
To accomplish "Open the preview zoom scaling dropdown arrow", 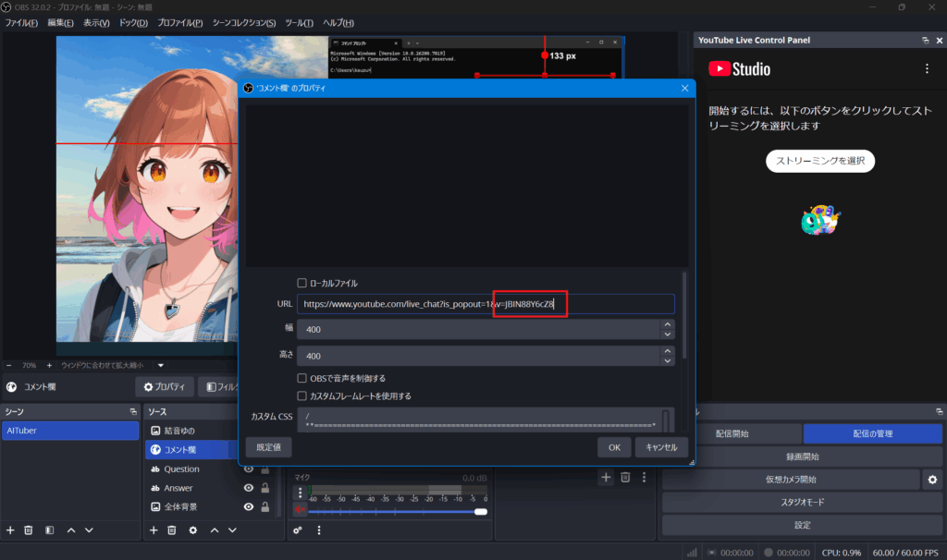I will point(160,365).
